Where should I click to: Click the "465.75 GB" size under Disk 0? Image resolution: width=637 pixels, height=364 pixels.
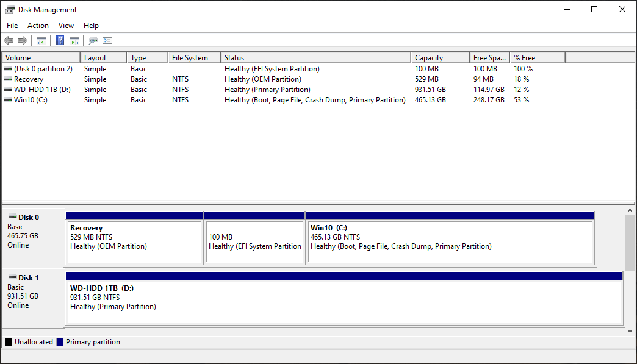23,236
